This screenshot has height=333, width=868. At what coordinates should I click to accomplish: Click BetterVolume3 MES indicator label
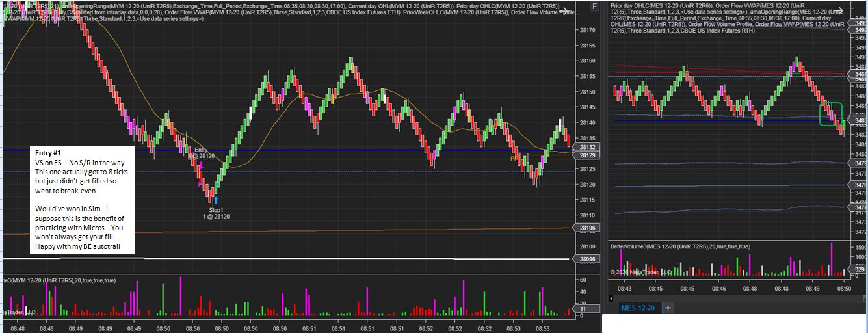tap(680, 246)
